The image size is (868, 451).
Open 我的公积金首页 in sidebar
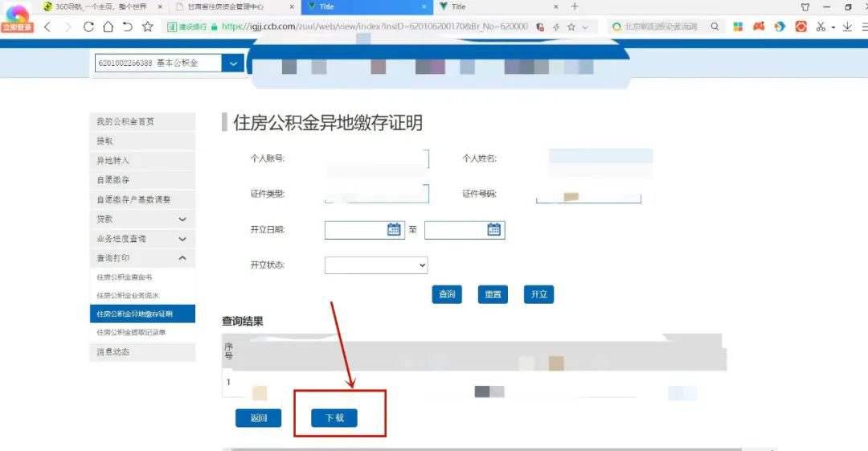tap(142, 121)
